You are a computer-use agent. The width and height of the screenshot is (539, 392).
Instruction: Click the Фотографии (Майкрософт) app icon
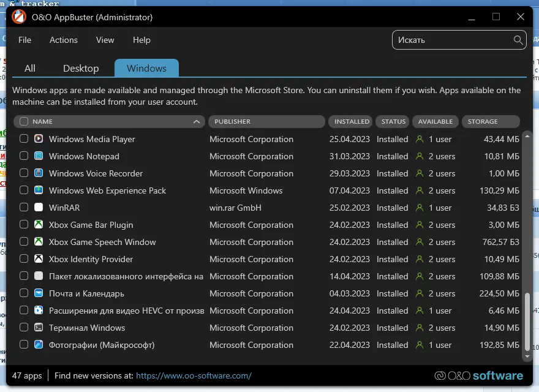pos(39,345)
